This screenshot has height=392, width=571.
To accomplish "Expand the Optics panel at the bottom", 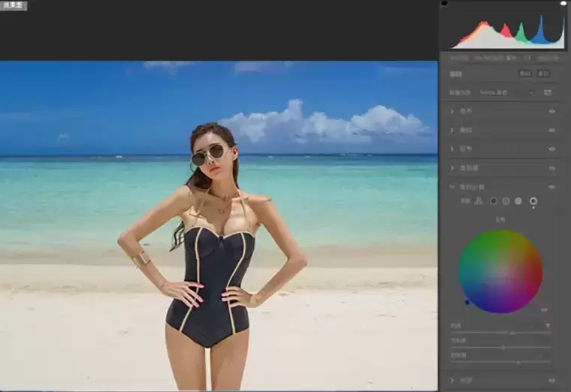I will tap(452, 381).
